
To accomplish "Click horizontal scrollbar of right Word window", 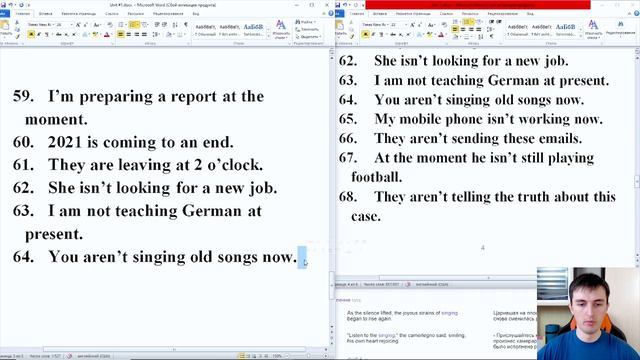I will coord(457,278).
